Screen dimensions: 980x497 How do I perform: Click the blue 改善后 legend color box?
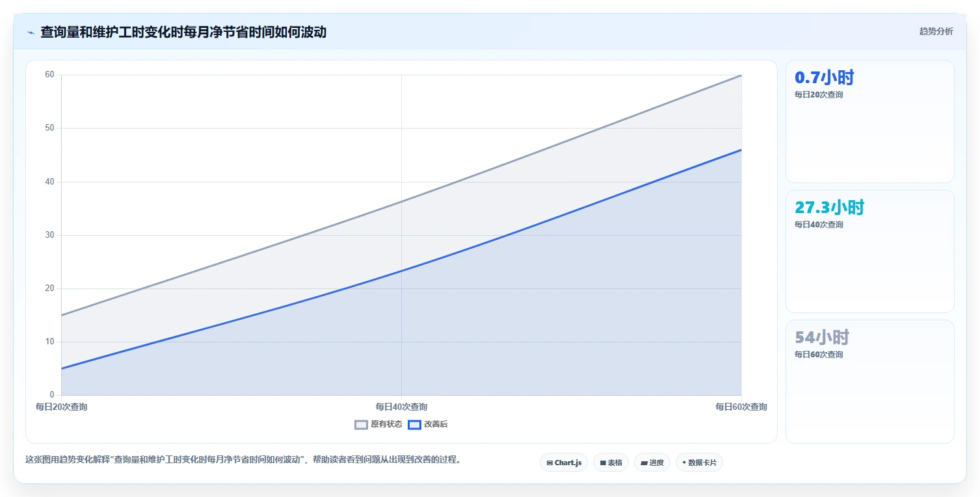pyautogui.click(x=415, y=425)
